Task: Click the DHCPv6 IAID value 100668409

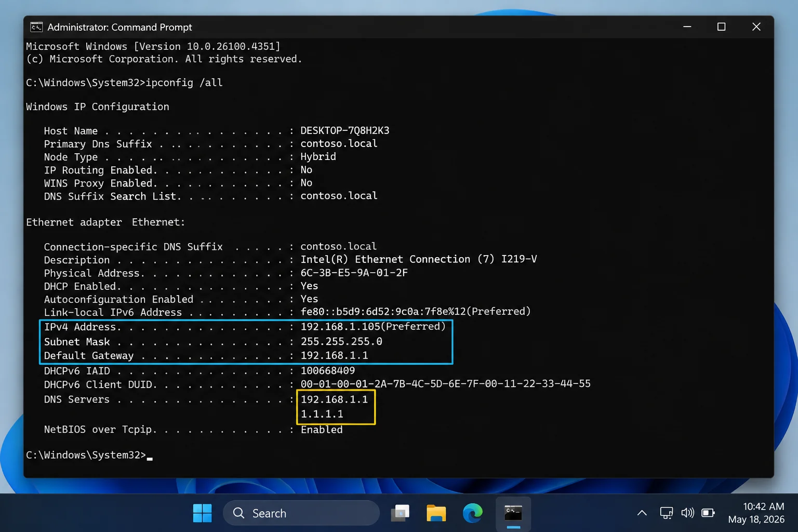Action: pyautogui.click(x=328, y=370)
